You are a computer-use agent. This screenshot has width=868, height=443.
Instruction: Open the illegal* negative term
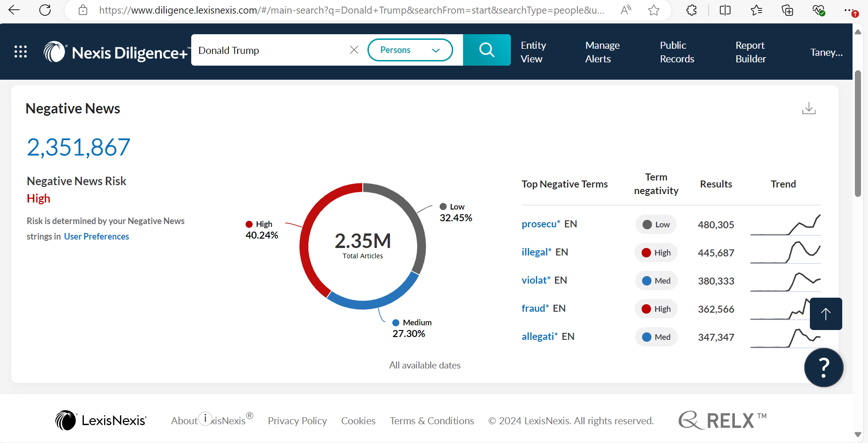[537, 252]
